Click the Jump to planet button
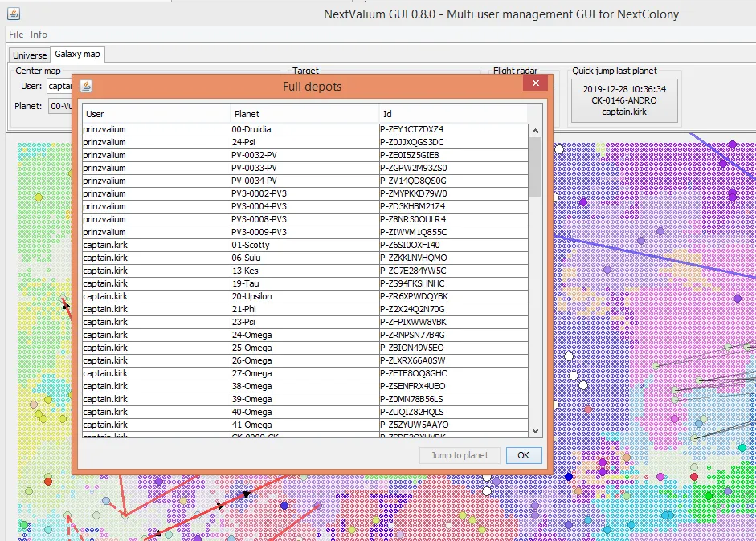Screen dimensions: 756x541 click(x=460, y=455)
